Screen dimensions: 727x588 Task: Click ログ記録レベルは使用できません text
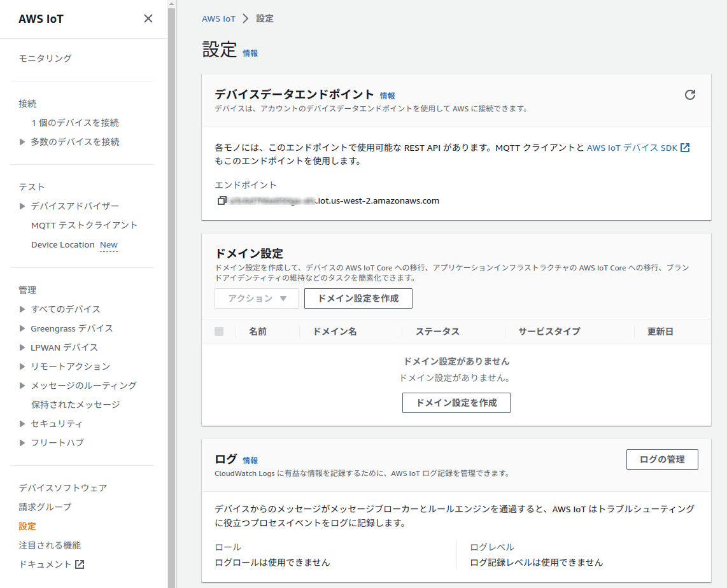coord(537,563)
